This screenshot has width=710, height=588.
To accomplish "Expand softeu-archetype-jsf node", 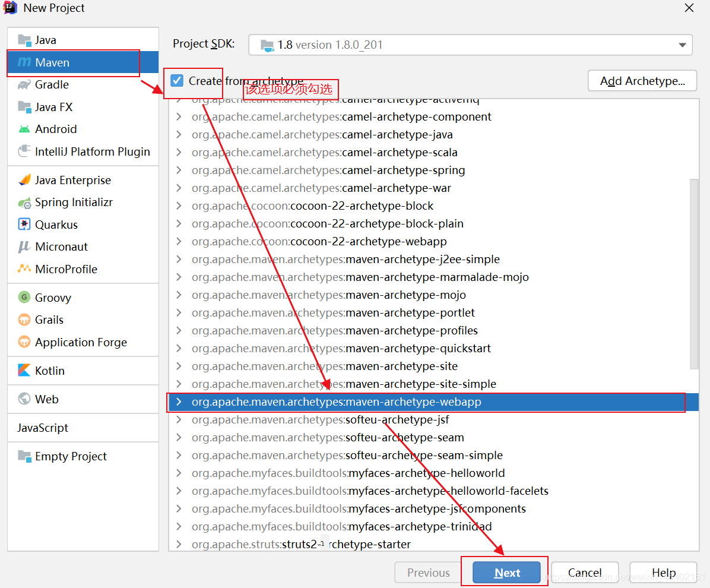I will click(179, 419).
